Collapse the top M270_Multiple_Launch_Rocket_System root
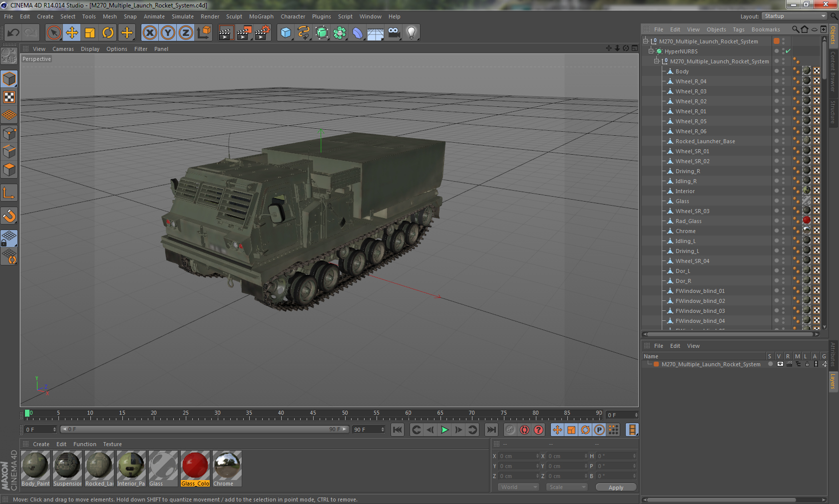 tap(645, 41)
